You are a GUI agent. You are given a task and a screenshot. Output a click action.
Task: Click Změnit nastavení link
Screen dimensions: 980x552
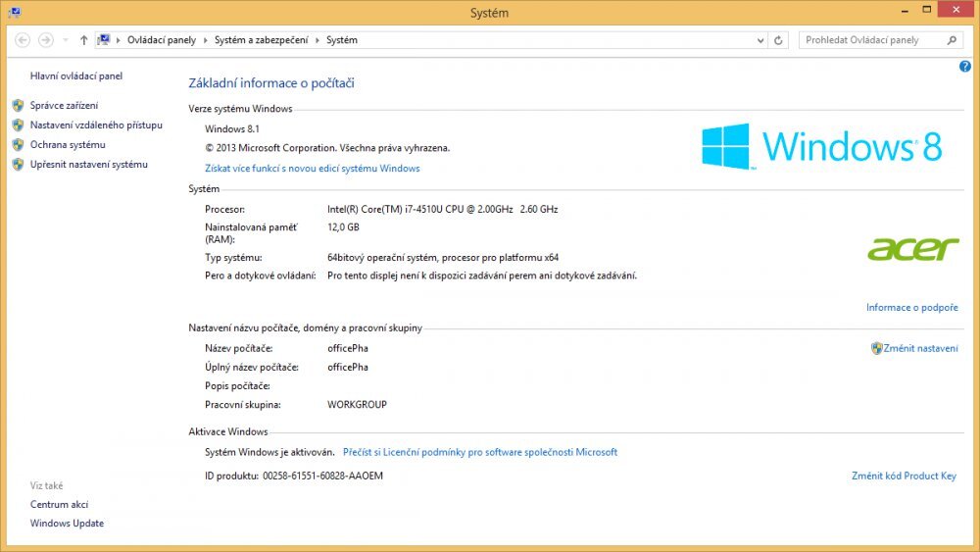coord(920,348)
